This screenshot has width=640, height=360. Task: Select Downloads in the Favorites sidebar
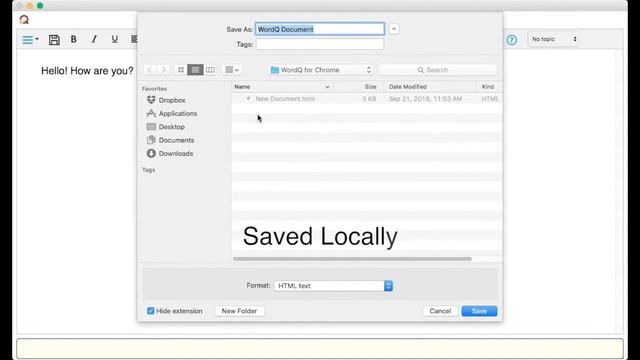tap(170, 153)
